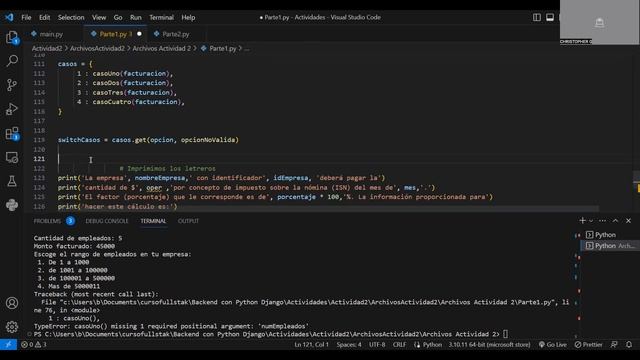Viewport: 640px width, 360px height.
Task: Open the Python extension sidebar icon
Action: [12, 204]
